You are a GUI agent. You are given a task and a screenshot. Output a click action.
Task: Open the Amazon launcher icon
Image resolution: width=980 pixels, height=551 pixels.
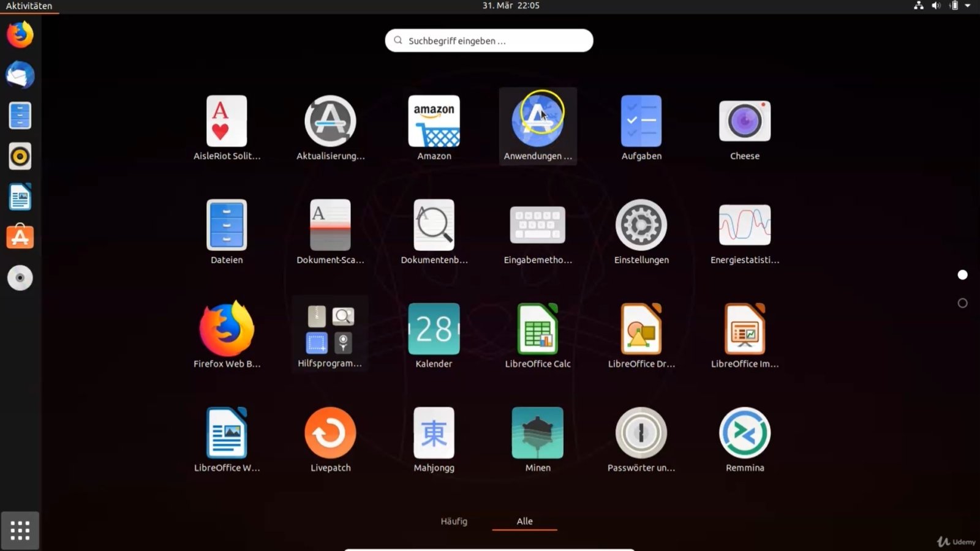click(434, 122)
